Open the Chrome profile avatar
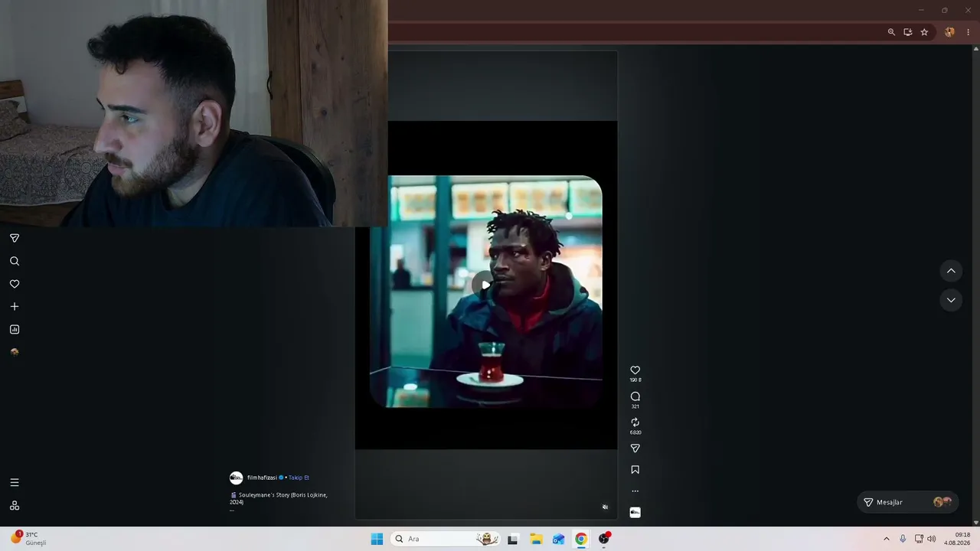The height and width of the screenshot is (551, 980). [x=950, y=32]
